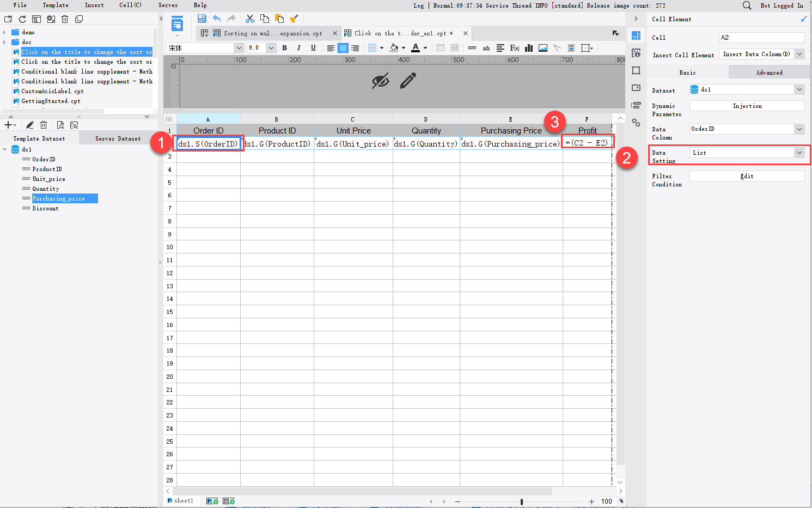This screenshot has height=508, width=812.
Task: Undo the last action
Action: [x=217, y=19]
